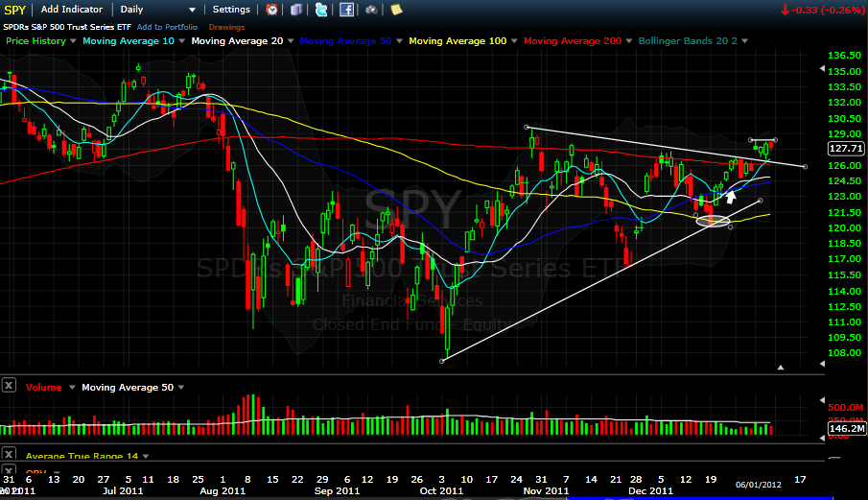The width and height of the screenshot is (868, 500).
Task: Click the Bollinger Bands 20 2 label
Action: [x=688, y=41]
